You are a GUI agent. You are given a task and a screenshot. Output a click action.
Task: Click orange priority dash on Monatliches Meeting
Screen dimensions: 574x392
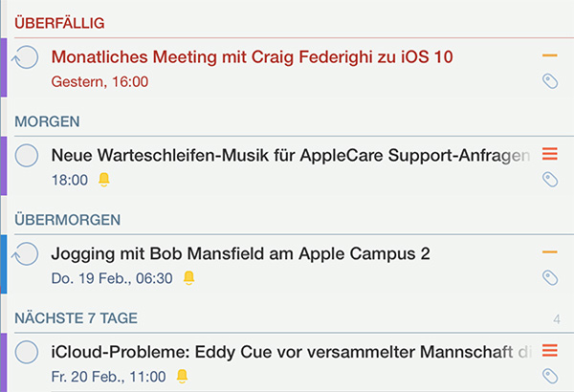550,55
